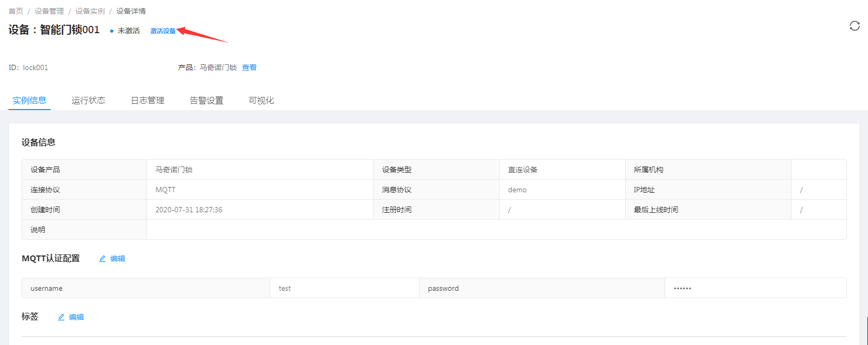
Task: Click the blue 未激活 status dot
Action: [x=112, y=31]
